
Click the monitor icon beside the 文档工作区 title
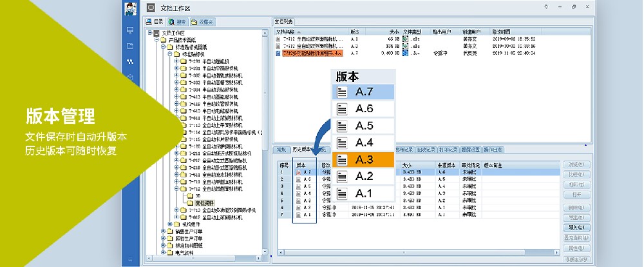tap(151, 7)
